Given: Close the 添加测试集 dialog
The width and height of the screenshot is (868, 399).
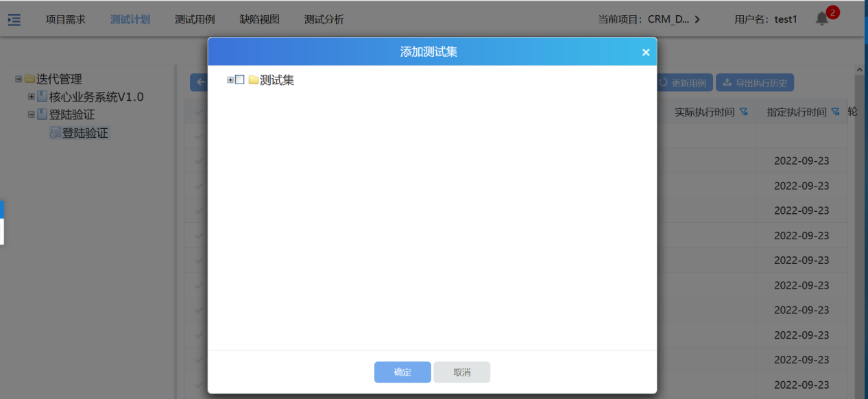Looking at the screenshot, I should point(646,52).
